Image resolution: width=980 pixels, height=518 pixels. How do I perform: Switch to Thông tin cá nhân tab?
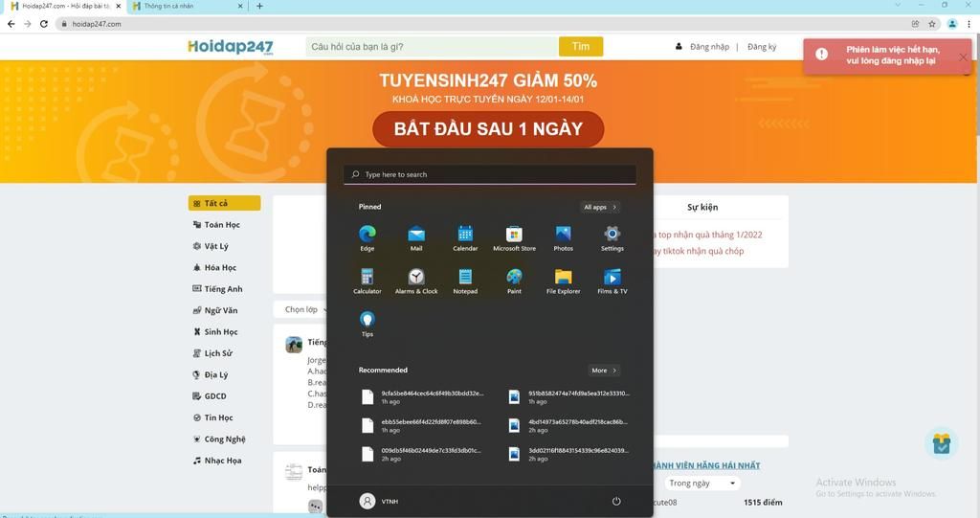pos(188,7)
